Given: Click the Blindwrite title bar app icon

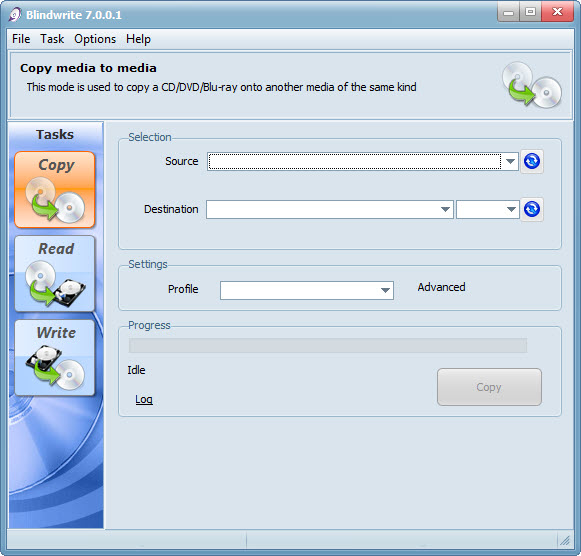Looking at the screenshot, I should [x=15, y=15].
